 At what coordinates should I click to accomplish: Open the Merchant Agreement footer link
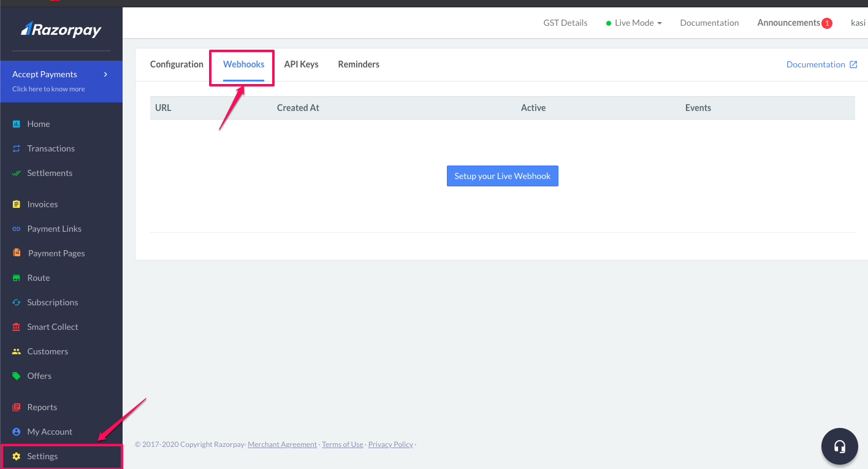click(x=282, y=444)
